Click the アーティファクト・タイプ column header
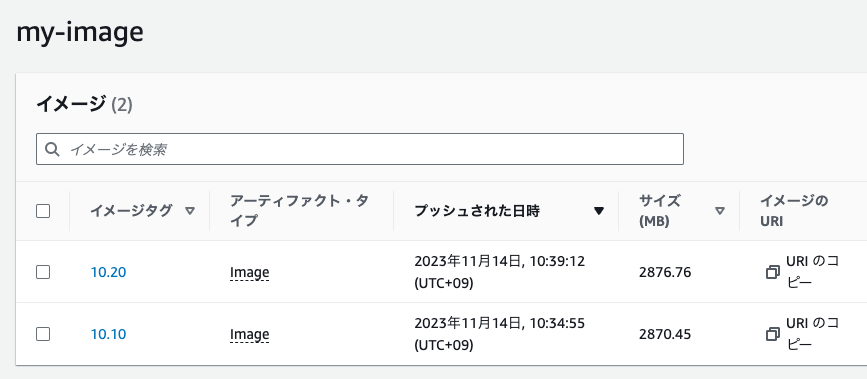This screenshot has width=867, height=379. 299,211
